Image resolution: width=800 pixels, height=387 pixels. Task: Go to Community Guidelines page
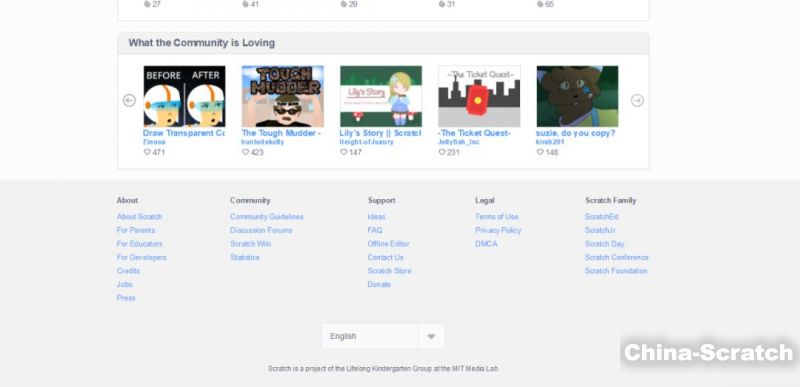coord(267,217)
